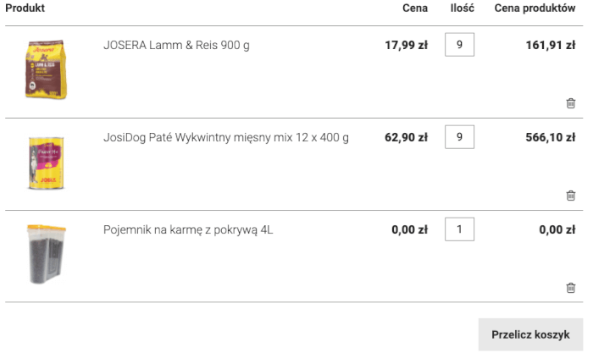Click the Ilość column header
Image resolution: width=593 pixels, height=364 pixels.
(463, 8)
